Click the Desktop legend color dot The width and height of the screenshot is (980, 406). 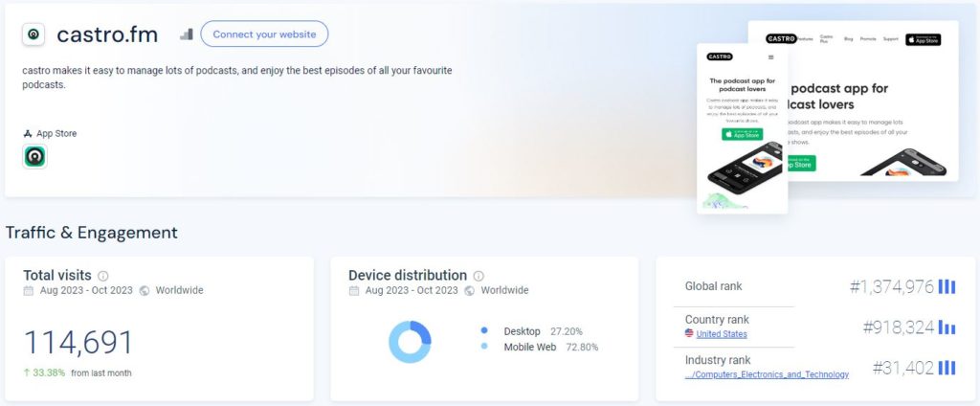point(484,330)
